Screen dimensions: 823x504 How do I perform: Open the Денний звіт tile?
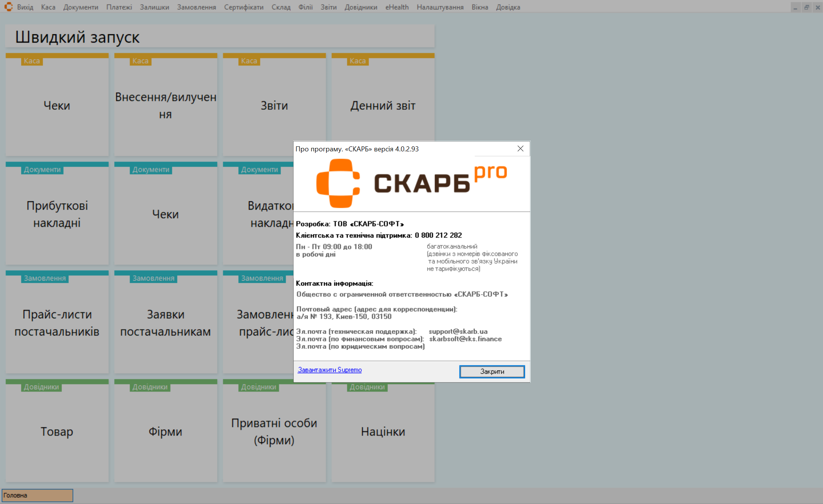(383, 105)
